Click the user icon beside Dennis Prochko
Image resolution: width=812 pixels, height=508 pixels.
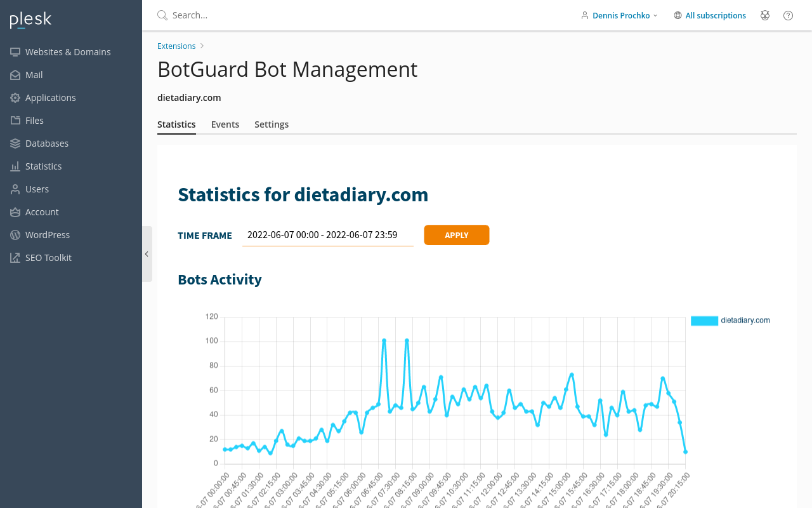tap(585, 15)
